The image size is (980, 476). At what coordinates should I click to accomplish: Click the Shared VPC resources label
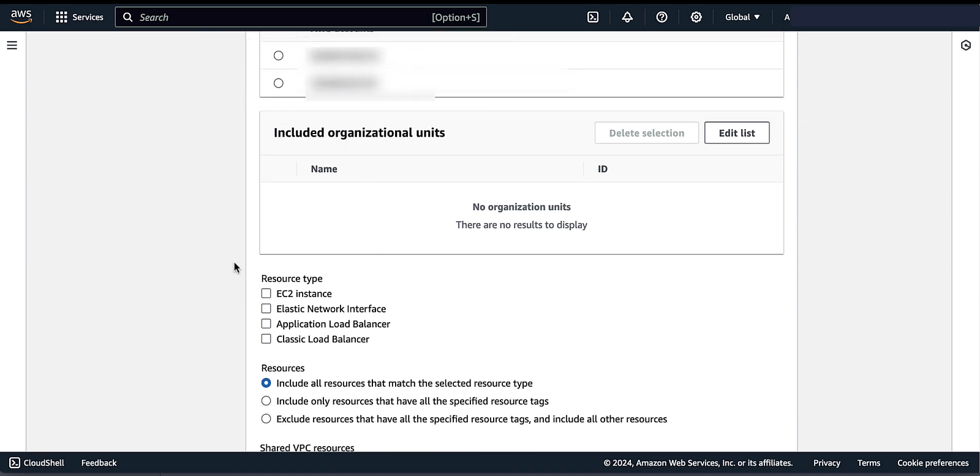307,448
